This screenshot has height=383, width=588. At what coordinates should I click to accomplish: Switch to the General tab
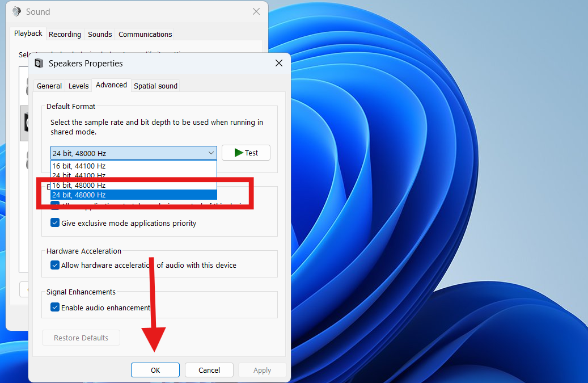click(49, 86)
